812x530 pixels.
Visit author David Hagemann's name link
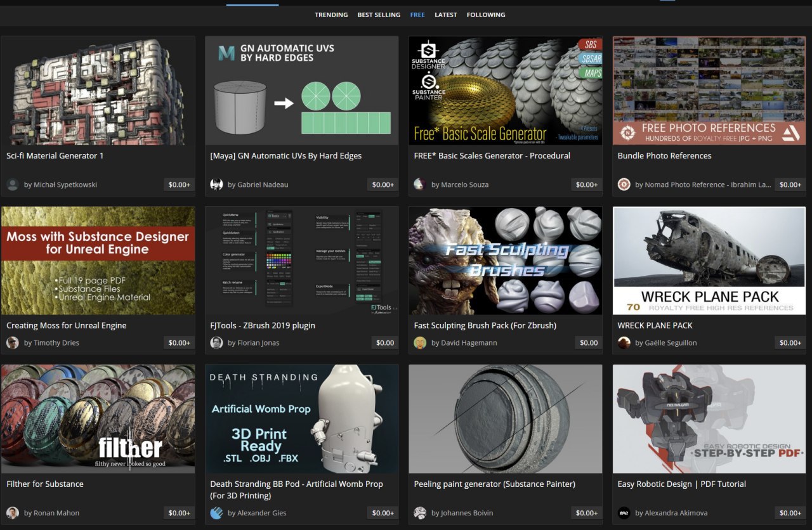tap(469, 342)
